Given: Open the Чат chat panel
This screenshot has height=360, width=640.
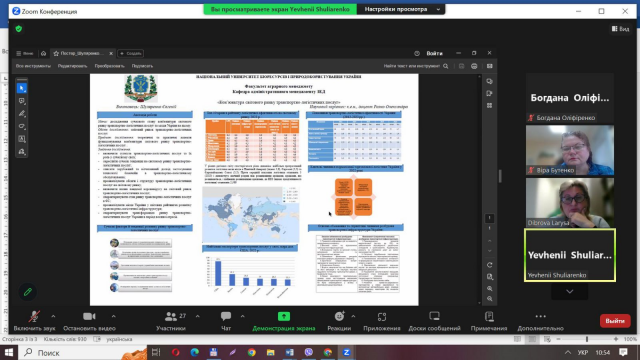Looking at the screenshot, I should click(226, 321).
